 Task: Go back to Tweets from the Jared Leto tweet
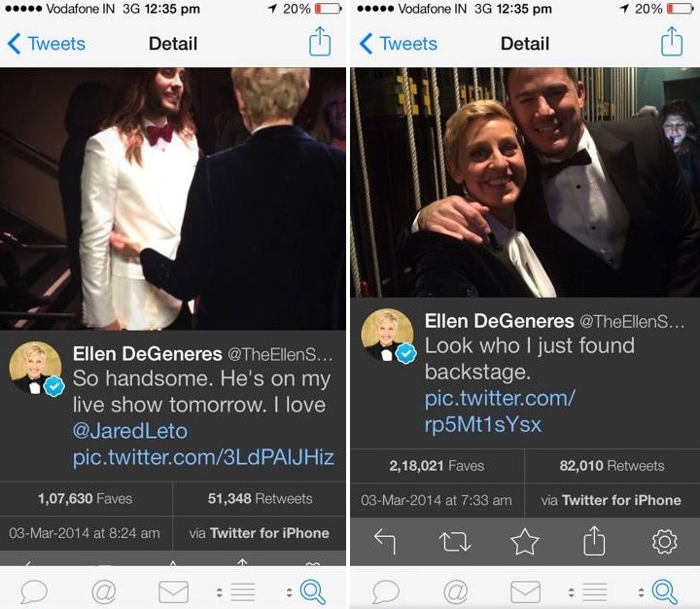tap(46, 44)
